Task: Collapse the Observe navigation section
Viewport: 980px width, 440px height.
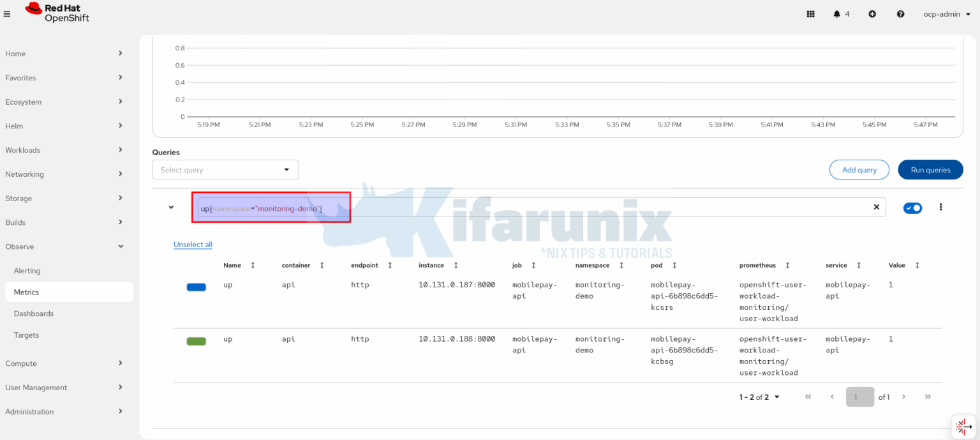Action: [64, 247]
